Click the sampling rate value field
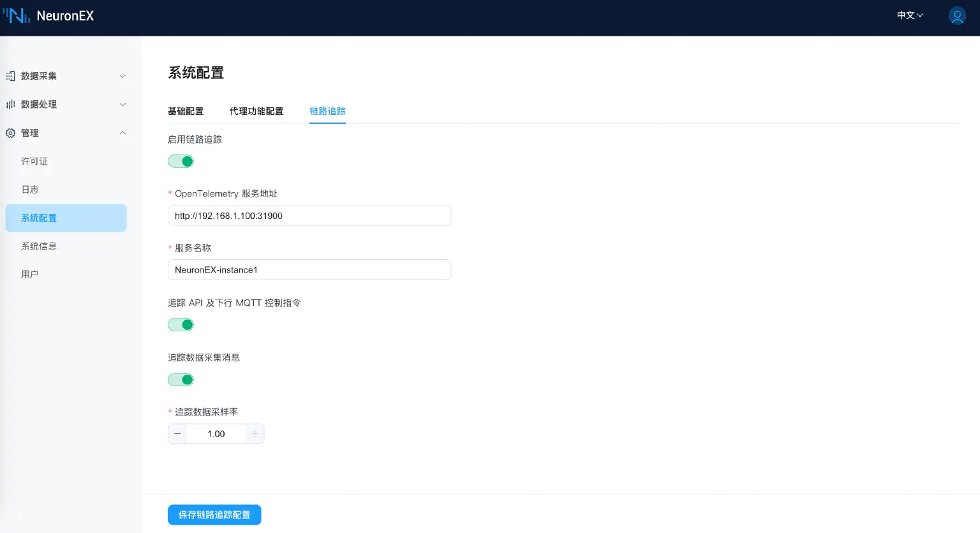980x533 pixels. [216, 433]
